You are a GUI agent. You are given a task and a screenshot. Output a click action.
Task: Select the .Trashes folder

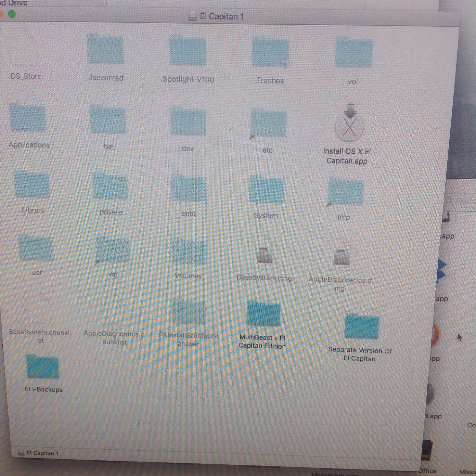point(270,53)
